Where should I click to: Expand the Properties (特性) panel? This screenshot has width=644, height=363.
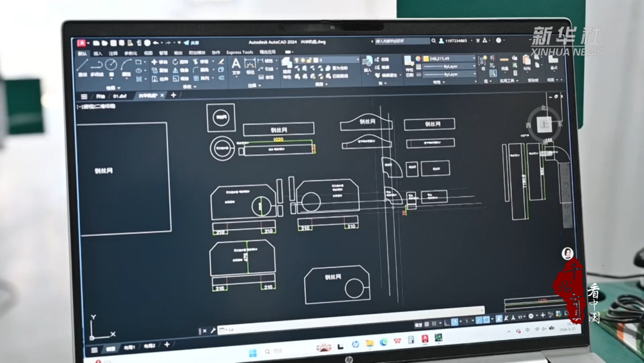(x=439, y=83)
